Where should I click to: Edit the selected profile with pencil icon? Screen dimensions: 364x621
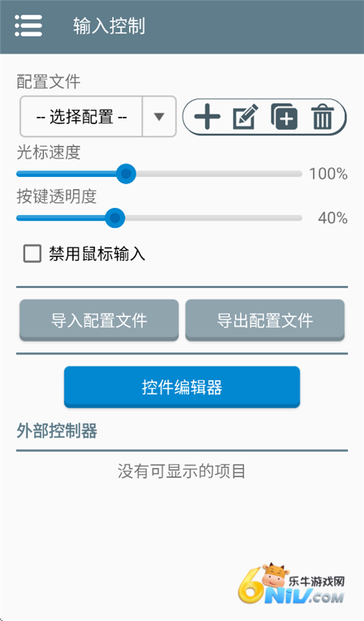(x=245, y=117)
